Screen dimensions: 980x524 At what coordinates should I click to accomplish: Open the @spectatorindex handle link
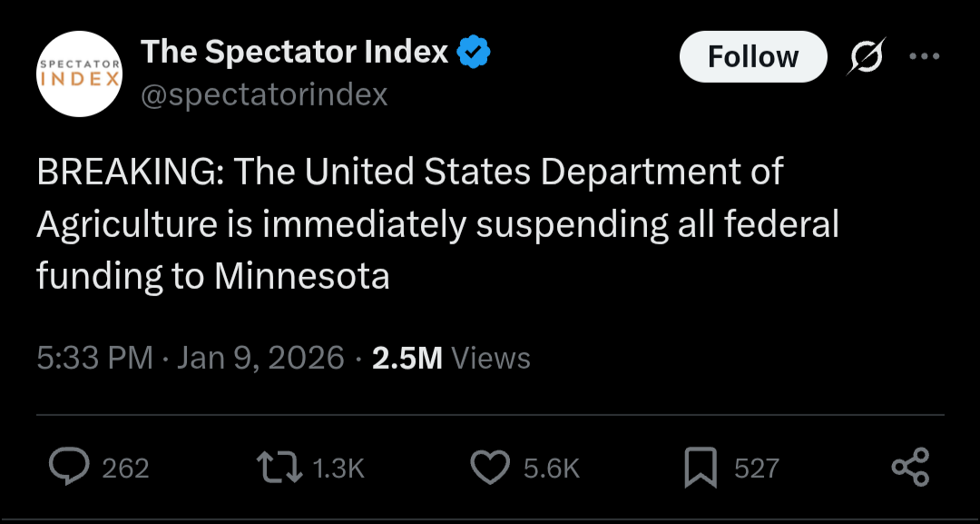[x=264, y=94]
